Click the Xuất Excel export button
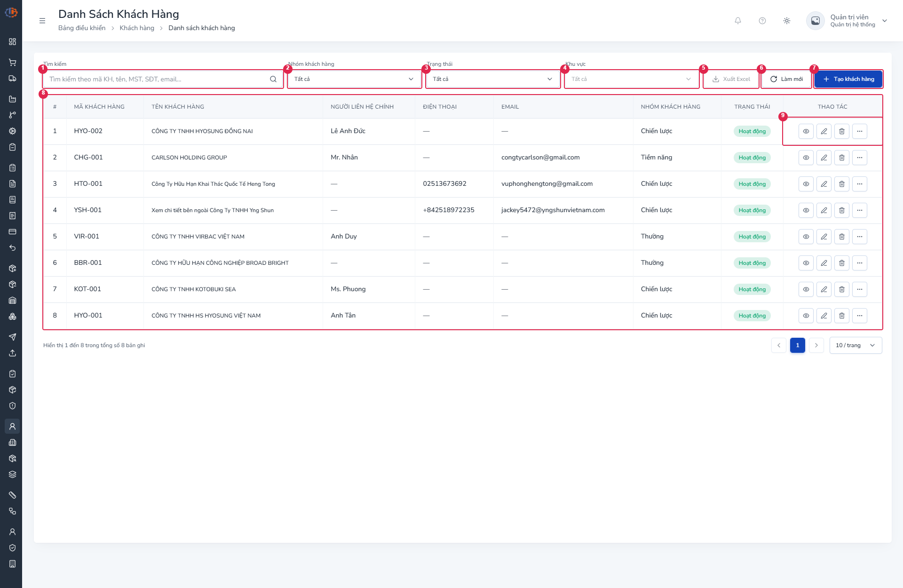This screenshot has width=903, height=588. coord(731,79)
